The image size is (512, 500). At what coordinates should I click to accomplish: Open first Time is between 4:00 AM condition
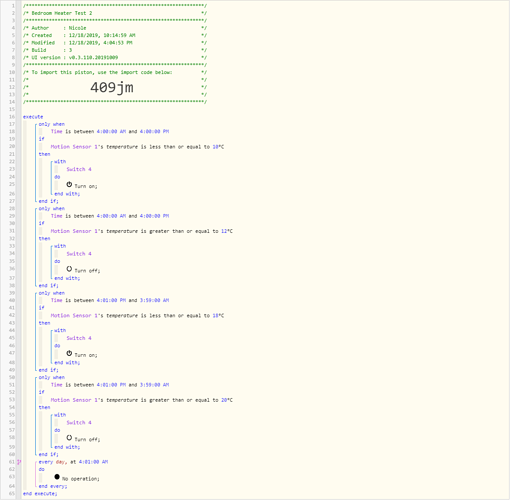[x=110, y=132]
